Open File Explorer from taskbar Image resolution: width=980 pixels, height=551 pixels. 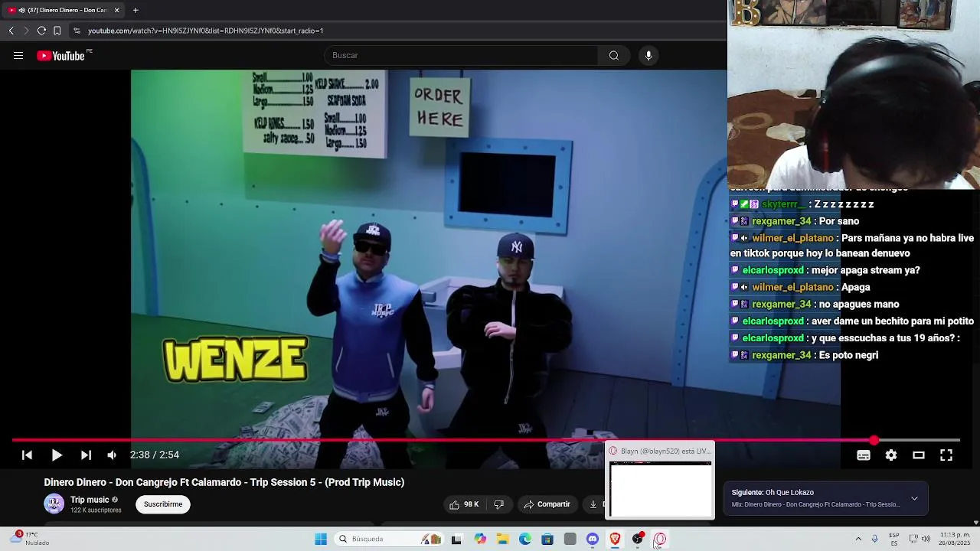503,539
